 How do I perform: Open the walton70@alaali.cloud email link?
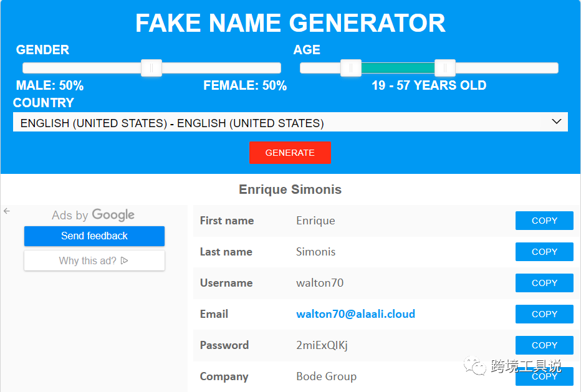[x=355, y=314]
